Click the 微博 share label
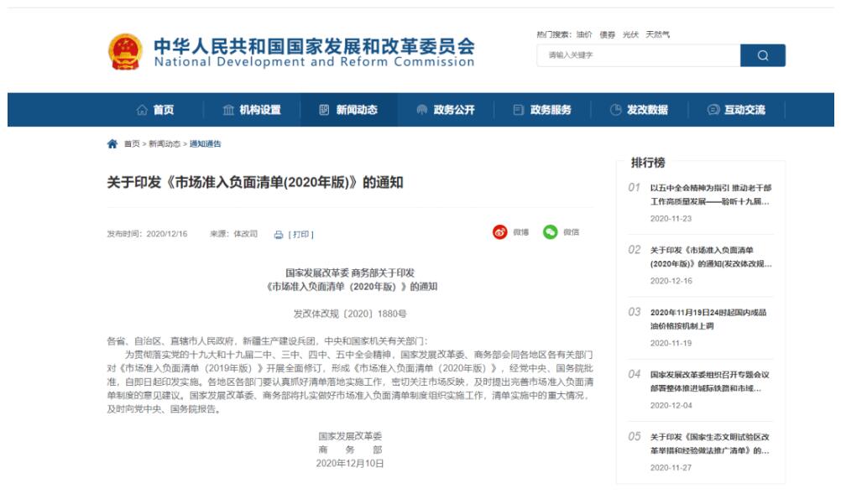 click(x=520, y=232)
